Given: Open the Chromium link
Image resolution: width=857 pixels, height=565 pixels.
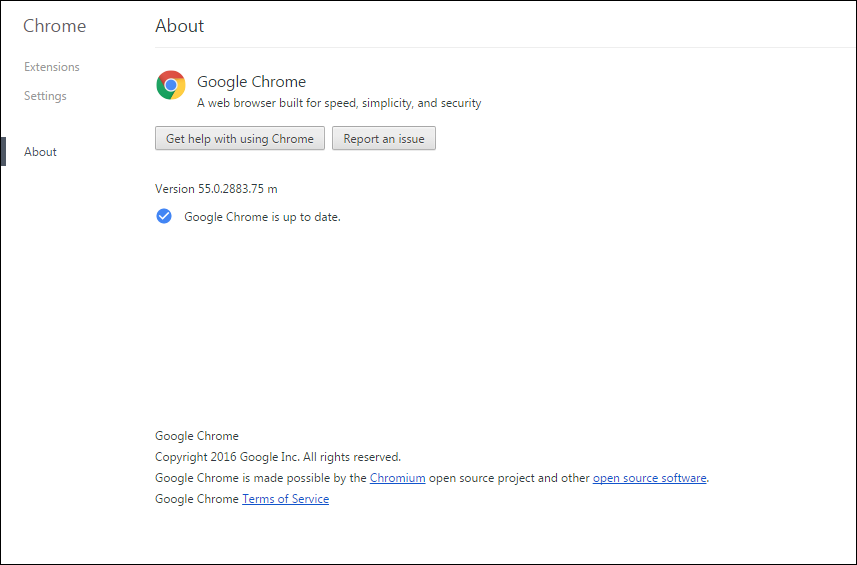Looking at the screenshot, I should pos(397,478).
